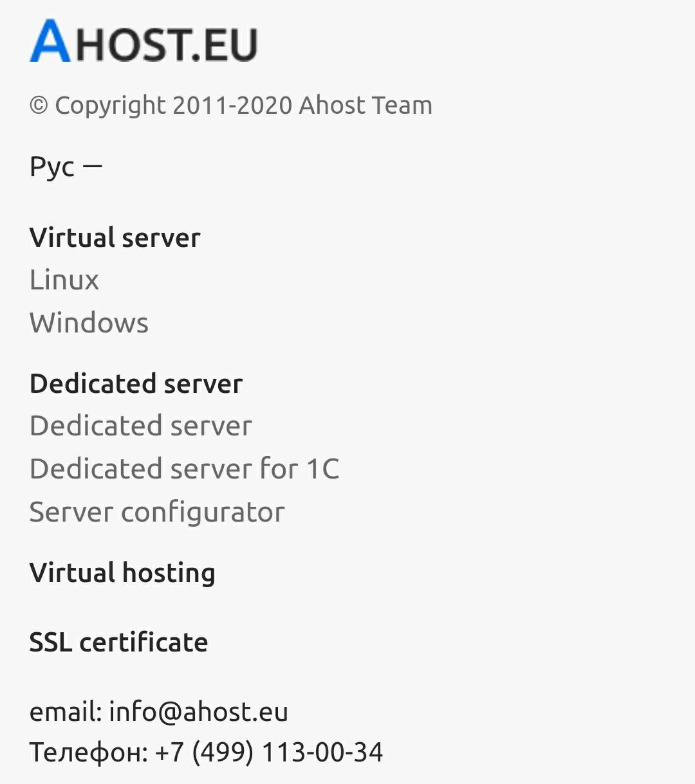Open the SSL certificate link

click(119, 642)
